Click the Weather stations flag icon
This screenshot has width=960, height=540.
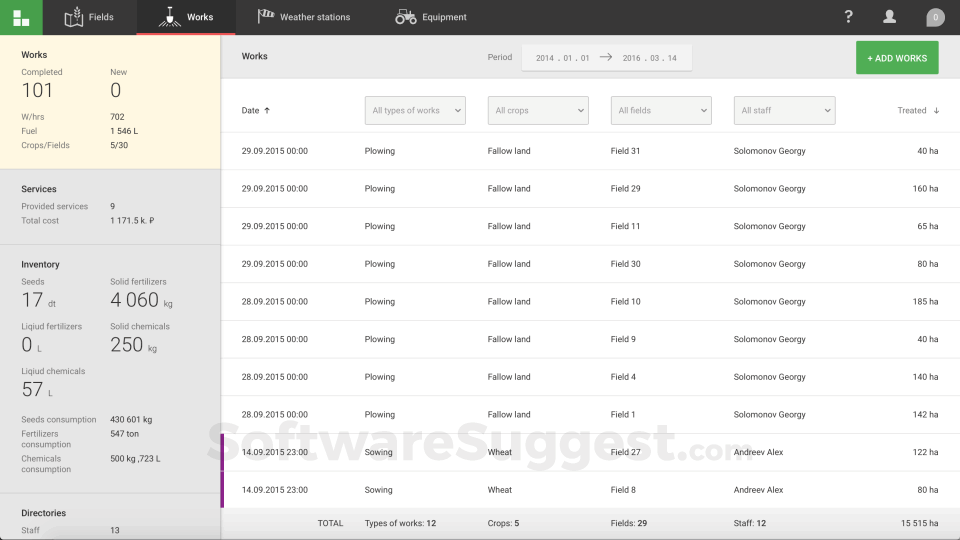coord(265,17)
